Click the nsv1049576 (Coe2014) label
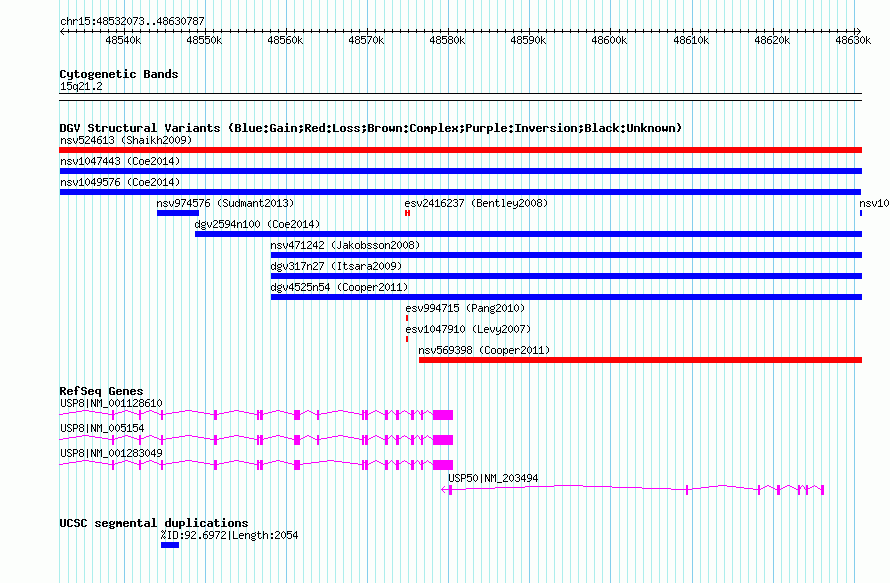Screen dimensions: 890x583 click(x=120, y=182)
